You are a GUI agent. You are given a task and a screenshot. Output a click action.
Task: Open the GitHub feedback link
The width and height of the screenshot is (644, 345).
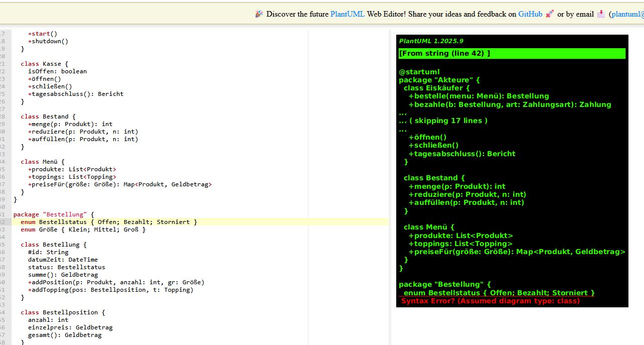point(530,14)
